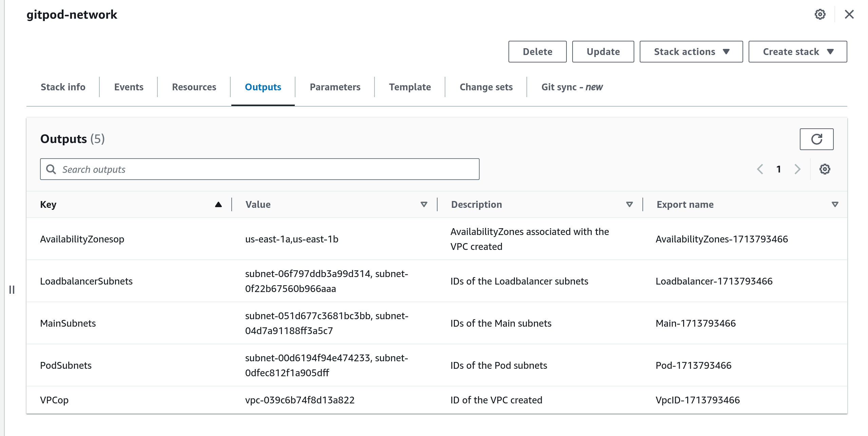This screenshot has width=868, height=436.
Task: Switch to the Resources tab
Action: 194,87
